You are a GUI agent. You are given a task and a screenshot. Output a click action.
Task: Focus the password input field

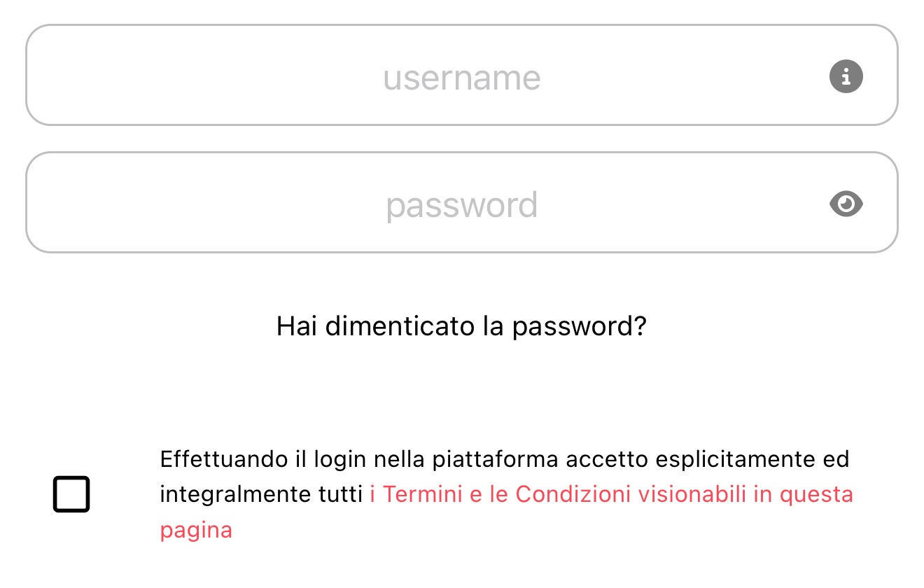[462, 202]
